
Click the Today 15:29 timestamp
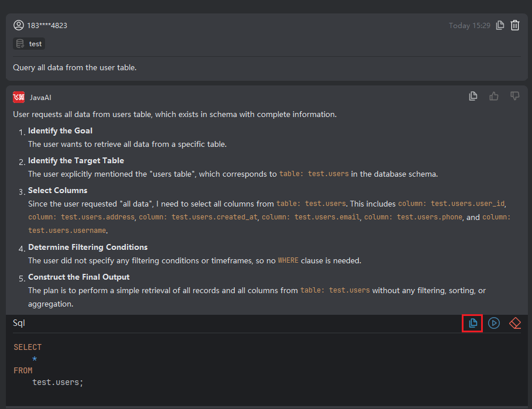[x=469, y=25]
